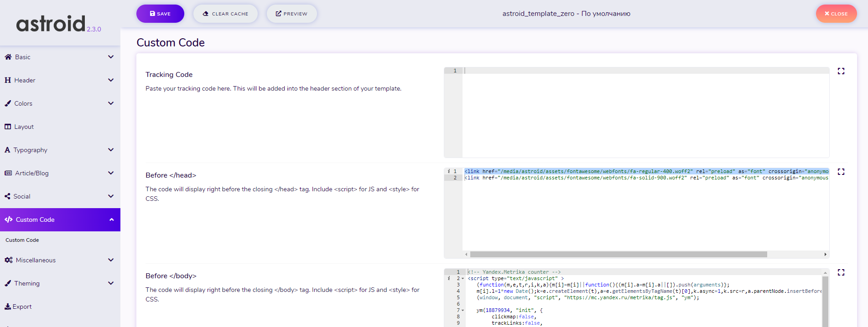Expand Before </head> editor to fullscreen

click(x=841, y=172)
